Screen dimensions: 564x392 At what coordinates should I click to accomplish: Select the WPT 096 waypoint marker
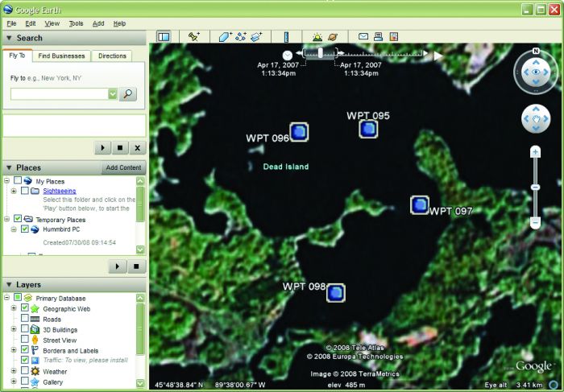[x=299, y=132]
